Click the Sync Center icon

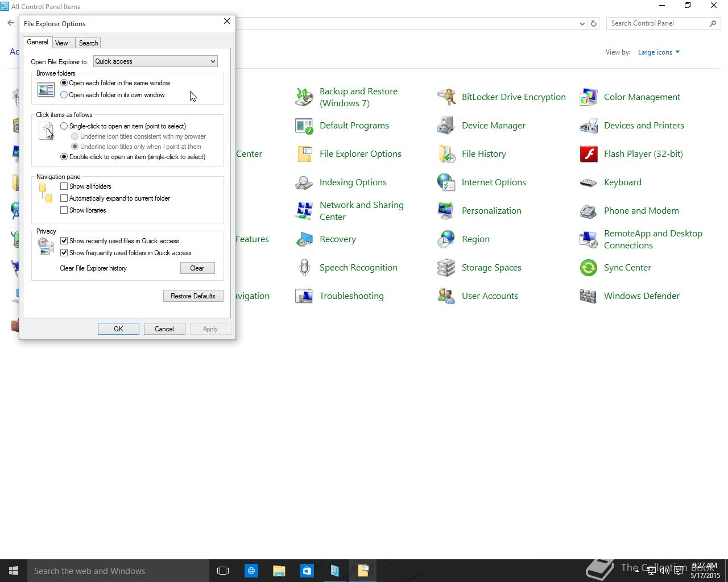[589, 268]
